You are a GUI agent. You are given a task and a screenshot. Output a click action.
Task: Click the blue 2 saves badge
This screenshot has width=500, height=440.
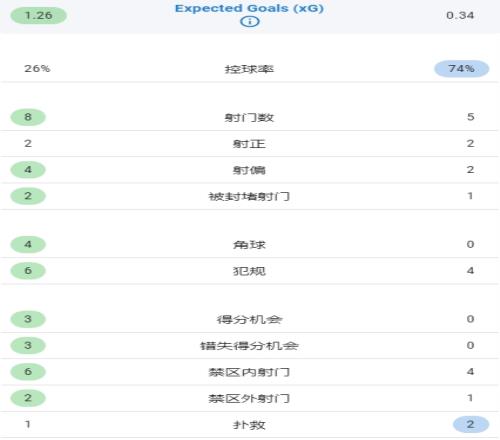click(471, 424)
